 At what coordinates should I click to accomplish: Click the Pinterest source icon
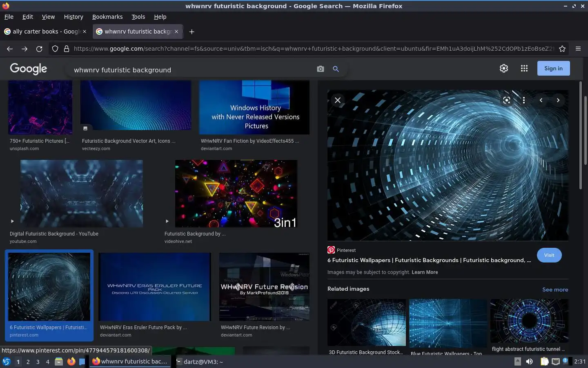331,250
